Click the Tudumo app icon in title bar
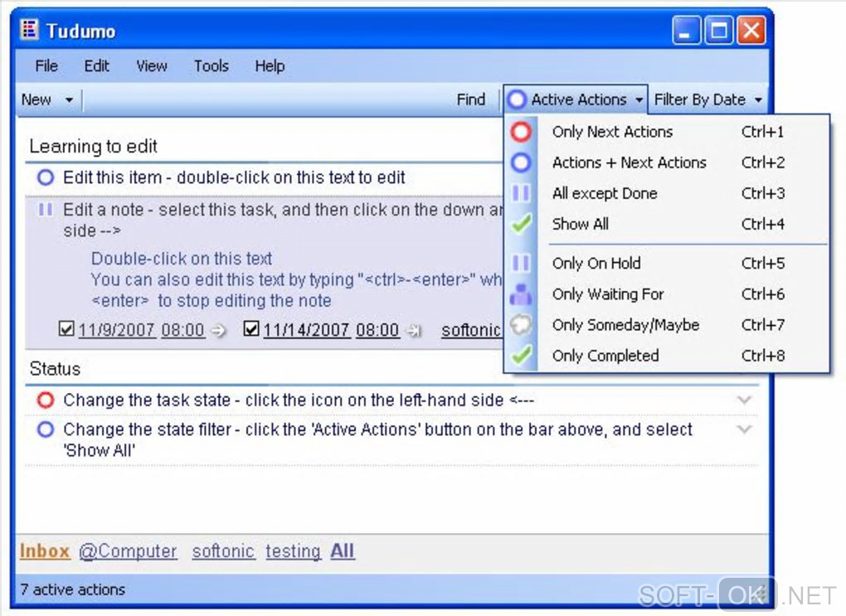The image size is (846, 616). tap(29, 30)
